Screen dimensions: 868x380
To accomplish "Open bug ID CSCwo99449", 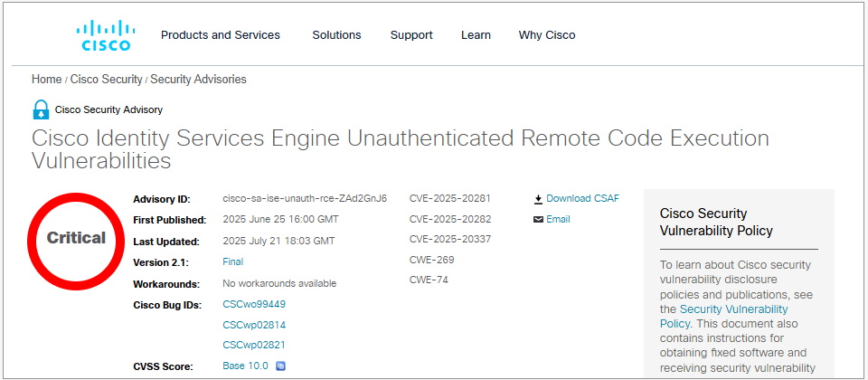I will tap(254, 304).
